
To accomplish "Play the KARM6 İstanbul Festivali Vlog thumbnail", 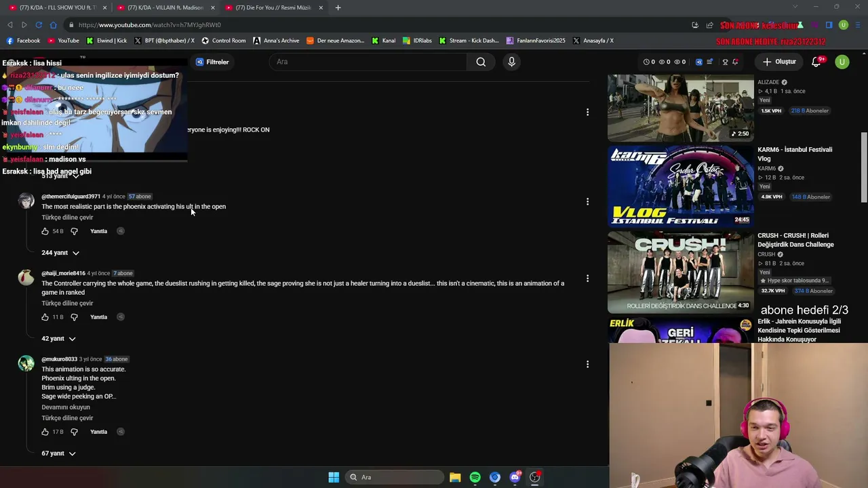I will 680,186.
